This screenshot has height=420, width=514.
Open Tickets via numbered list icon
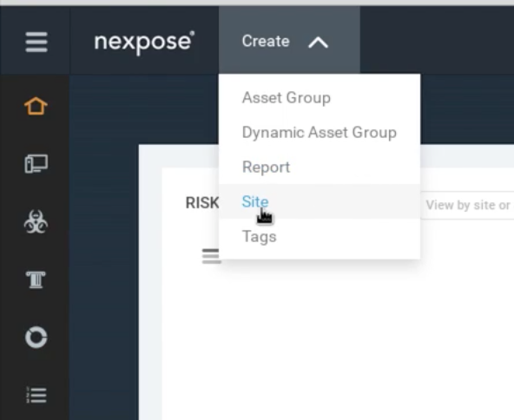coord(36,395)
